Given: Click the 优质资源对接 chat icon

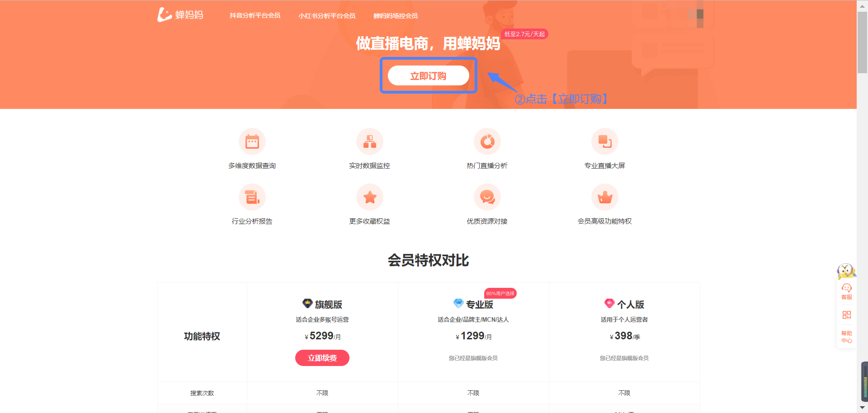Looking at the screenshot, I should pyautogui.click(x=487, y=197).
